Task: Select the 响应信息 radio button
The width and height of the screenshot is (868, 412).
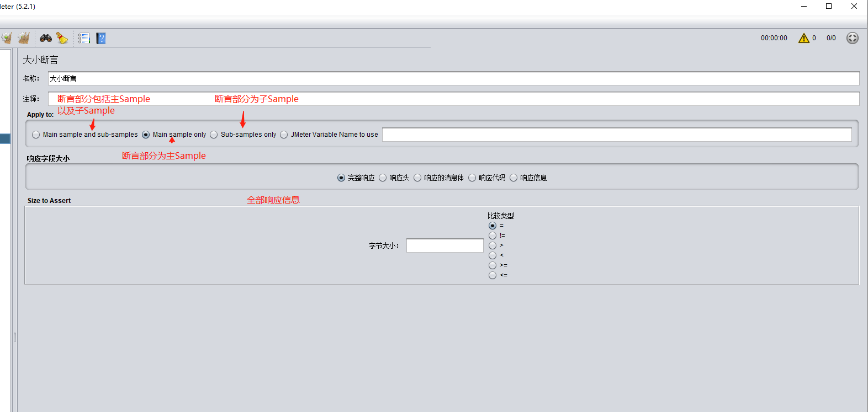Action: pyautogui.click(x=514, y=178)
